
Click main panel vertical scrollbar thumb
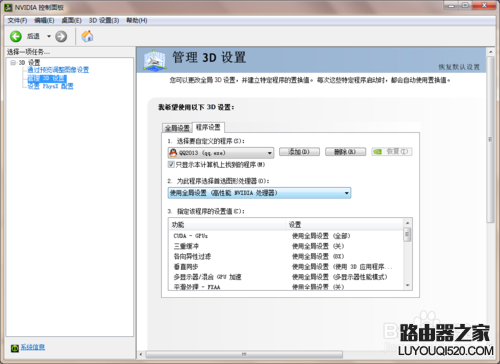[490, 139]
